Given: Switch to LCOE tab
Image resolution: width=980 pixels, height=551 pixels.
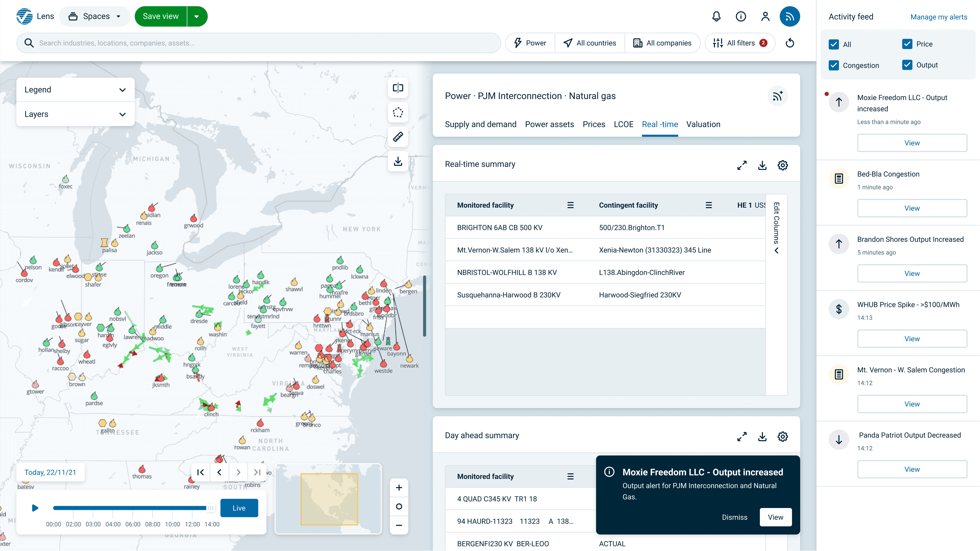Looking at the screenshot, I should coord(624,124).
